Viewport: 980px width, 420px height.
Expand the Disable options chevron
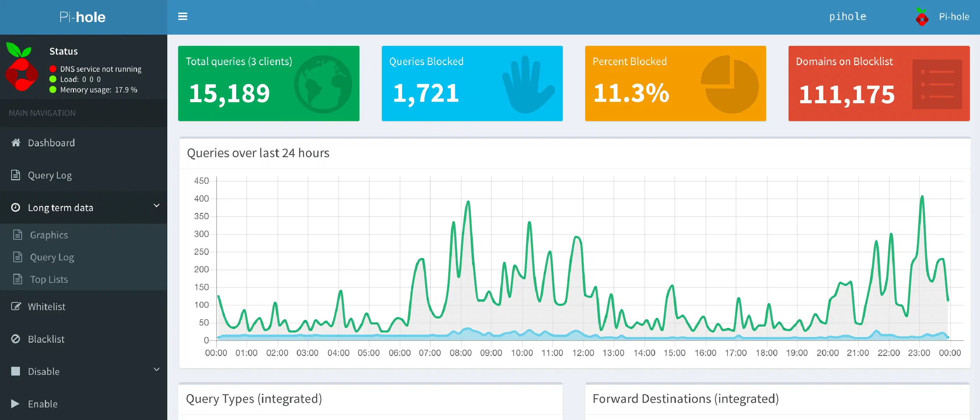156,369
